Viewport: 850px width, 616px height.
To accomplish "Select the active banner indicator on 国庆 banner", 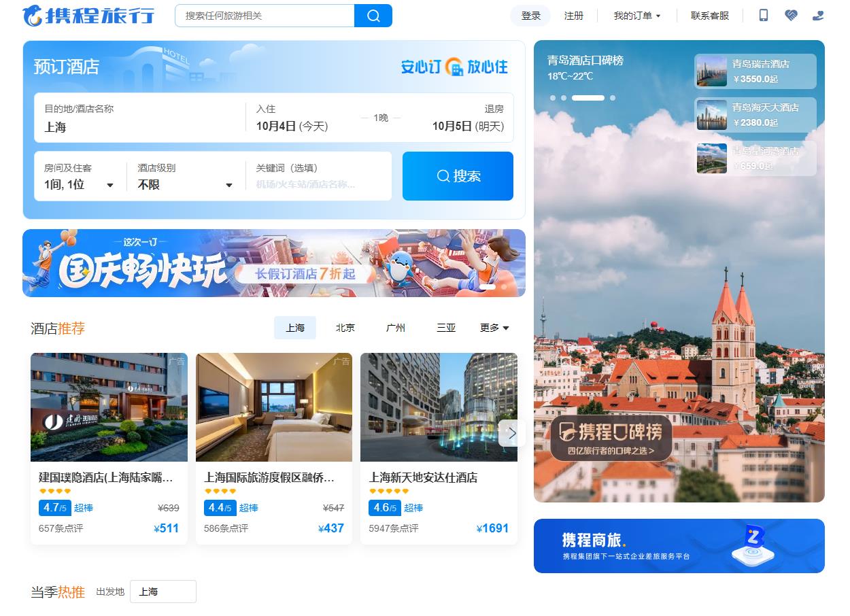I will (x=488, y=287).
